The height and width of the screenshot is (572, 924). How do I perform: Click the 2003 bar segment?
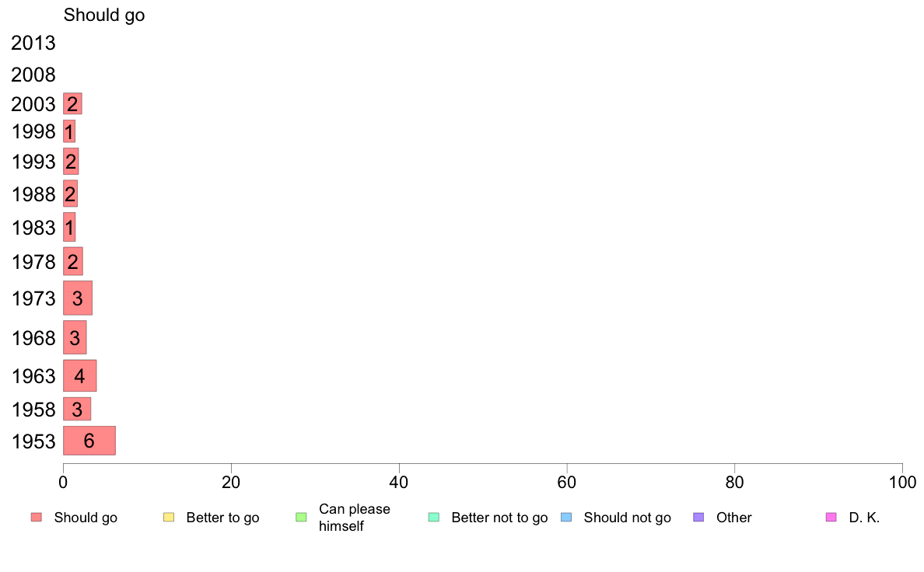click(x=72, y=103)
